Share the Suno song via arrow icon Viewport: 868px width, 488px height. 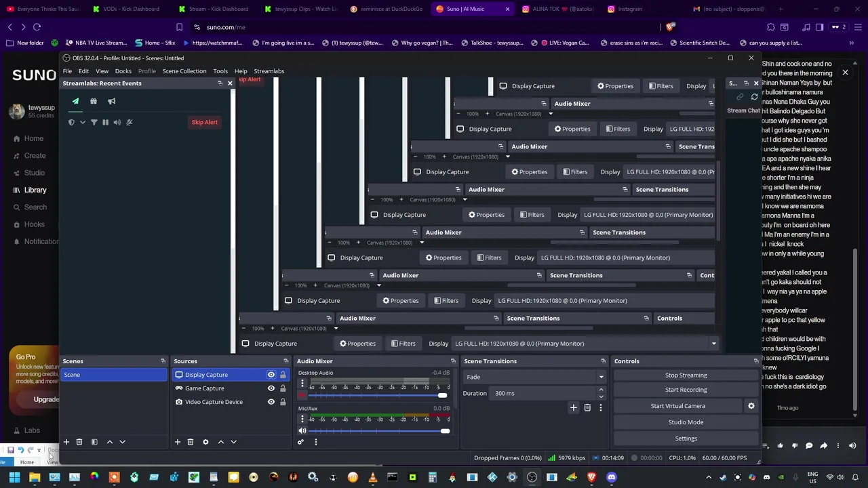point(823,446)
